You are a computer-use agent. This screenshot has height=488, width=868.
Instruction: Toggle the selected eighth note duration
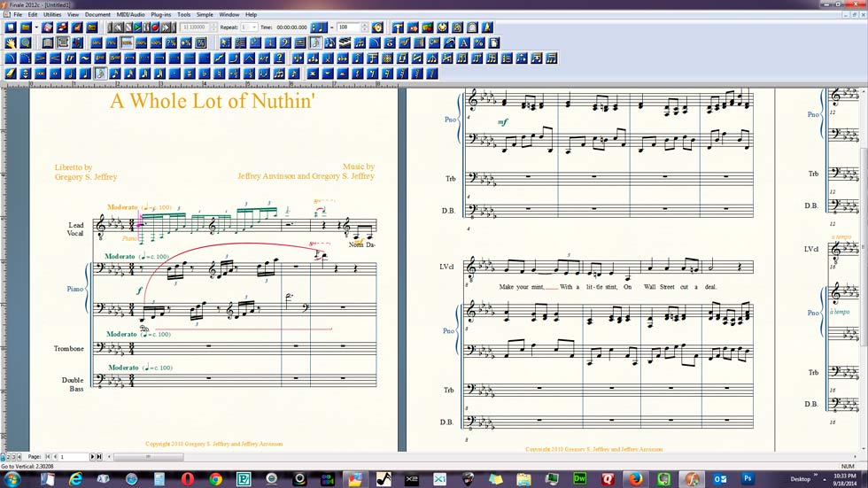[100, 74]
